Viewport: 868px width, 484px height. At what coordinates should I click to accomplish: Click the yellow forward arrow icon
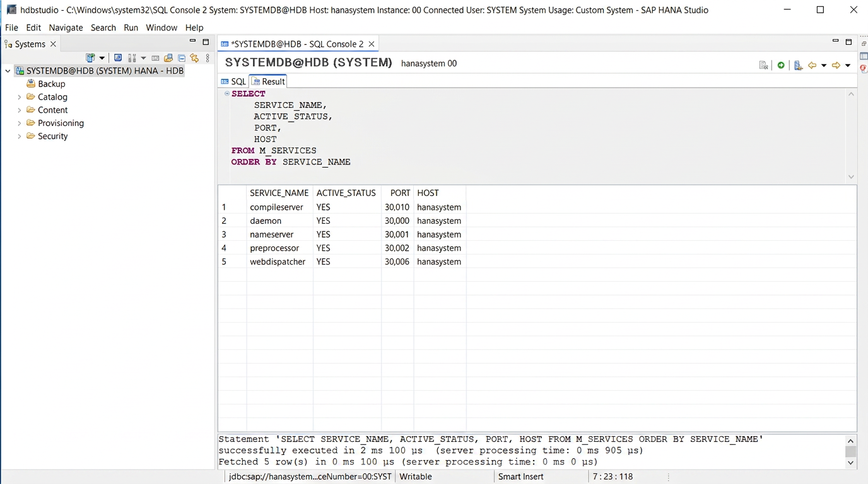[836, 66]
